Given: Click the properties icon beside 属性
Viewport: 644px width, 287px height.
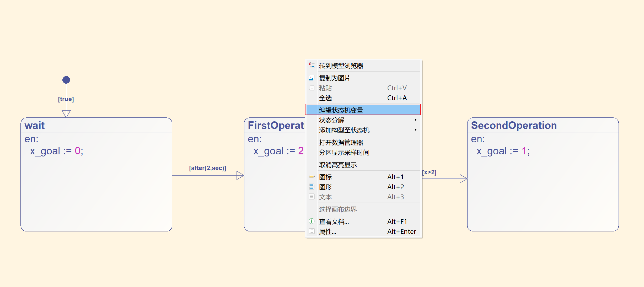Looking at the screenshot, I should tap(312, 231).
